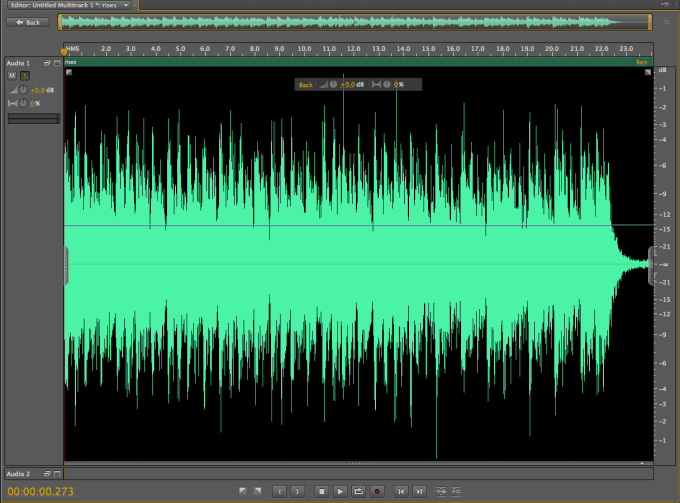The image size is (680, 503).
Task: Click the timecode display 00:00:00.273
Action: click(40, 492)
